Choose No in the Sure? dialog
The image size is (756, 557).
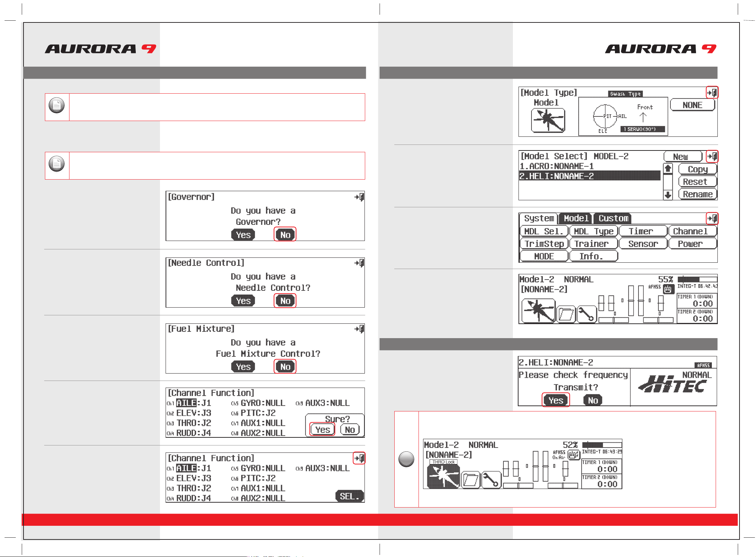(x=350, y=429)
